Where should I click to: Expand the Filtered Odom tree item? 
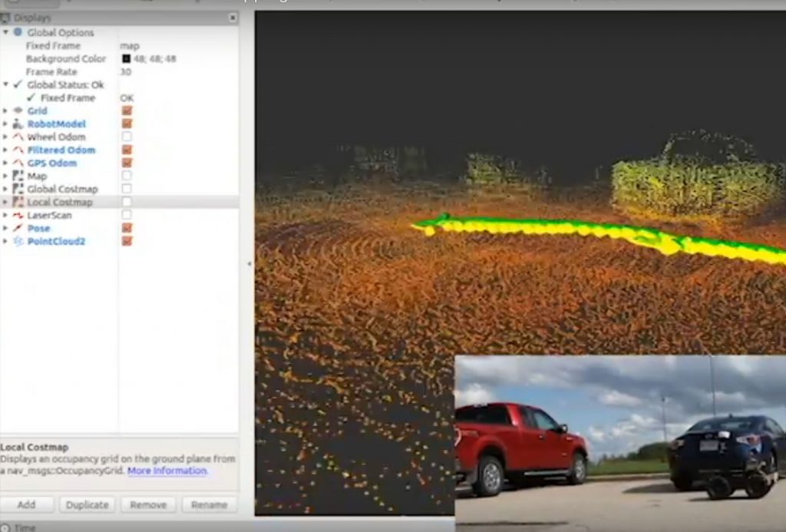(x=5, y=150)
